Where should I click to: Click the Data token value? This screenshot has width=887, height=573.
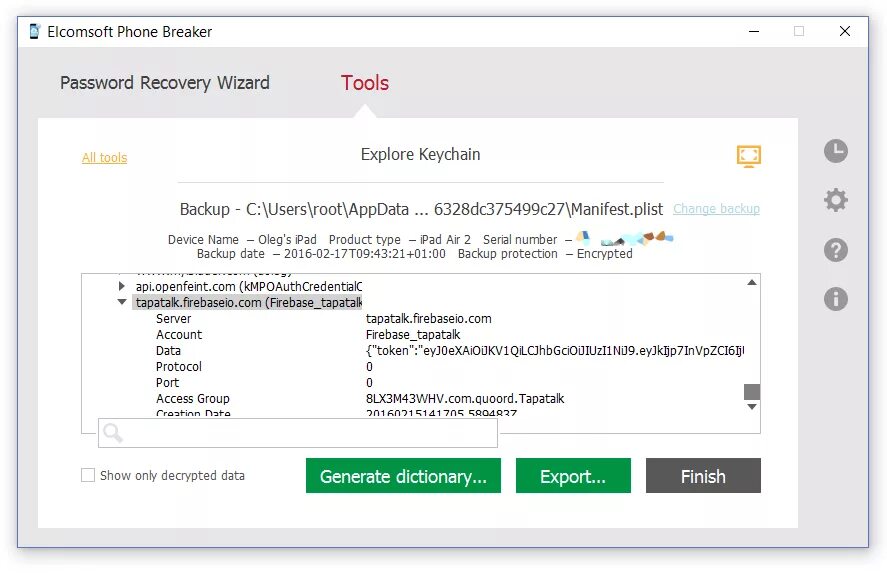(x=554, y=351)
